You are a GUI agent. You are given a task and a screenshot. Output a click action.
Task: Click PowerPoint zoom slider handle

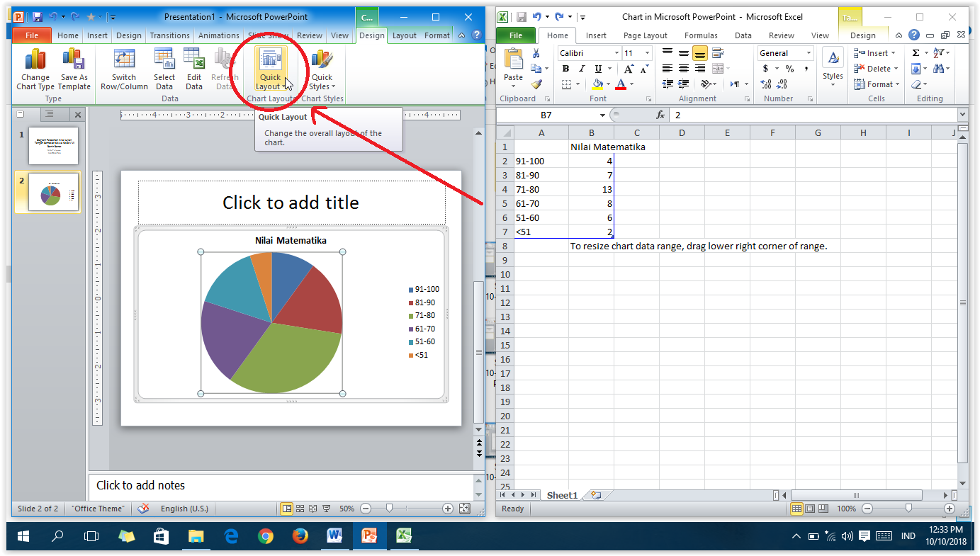pyautogui.click(x=389, y=509)
